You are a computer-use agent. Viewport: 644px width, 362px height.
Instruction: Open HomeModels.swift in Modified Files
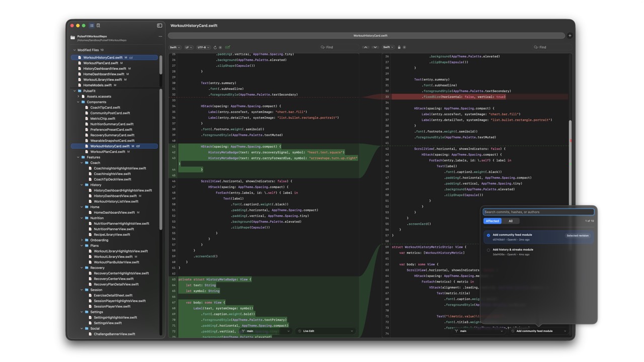coord(98,85)
